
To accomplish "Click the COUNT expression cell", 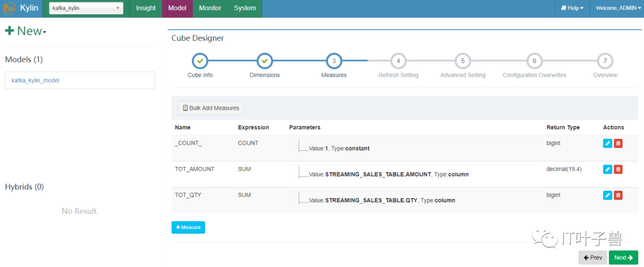I will pos(248,144).
